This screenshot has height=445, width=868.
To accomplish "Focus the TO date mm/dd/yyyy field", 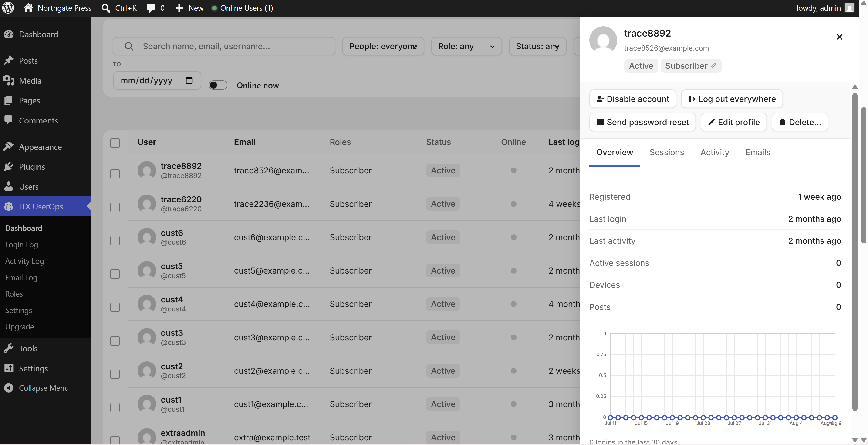I will [157, 80].
